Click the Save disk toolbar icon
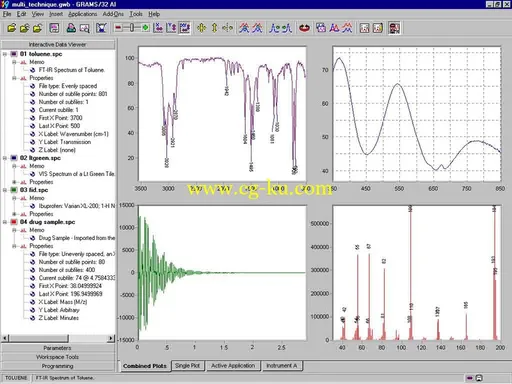Viewport: 512px width, 384px height. [54, 28]
